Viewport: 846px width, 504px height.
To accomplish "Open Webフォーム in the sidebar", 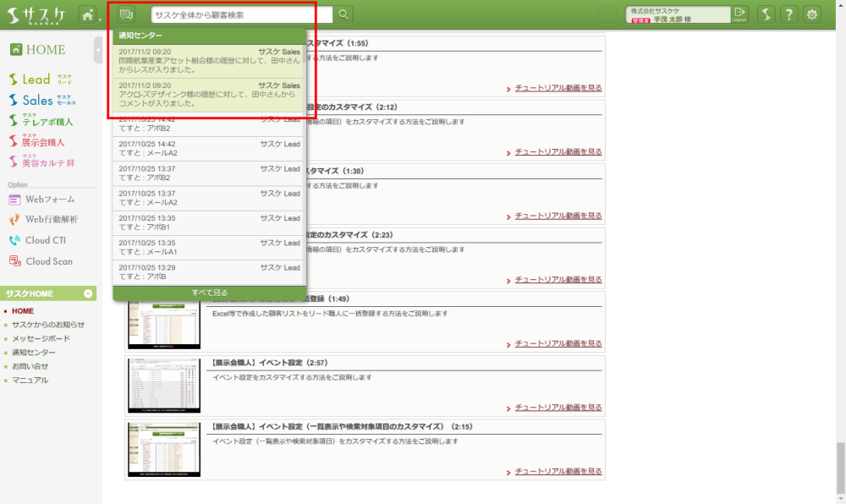I will (x=49, y=200).
